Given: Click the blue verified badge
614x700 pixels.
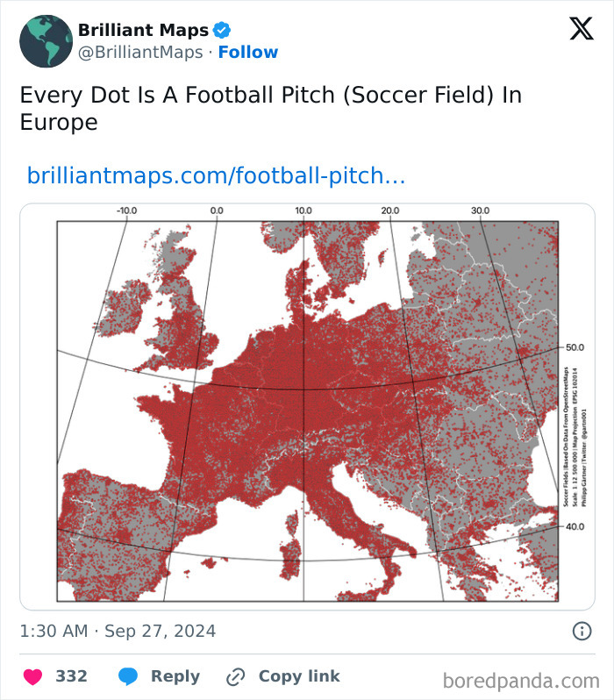Looking at the screenshot, I should (222, 31).
